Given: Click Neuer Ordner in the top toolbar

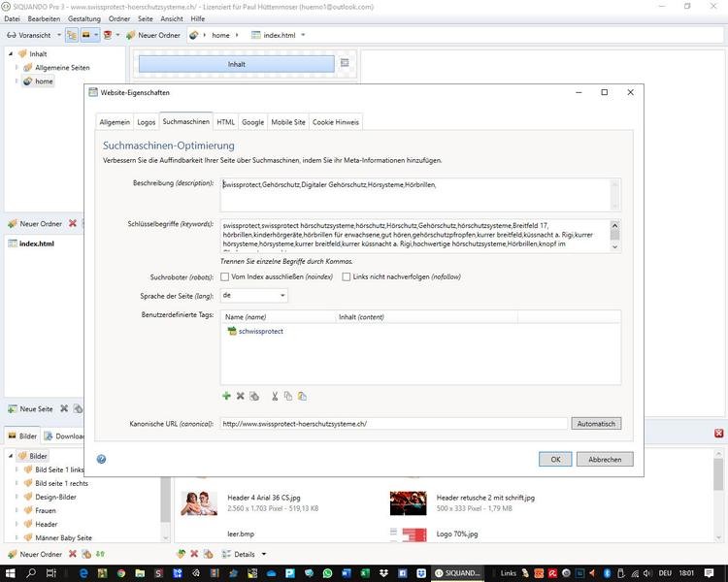Looking at the screenshot, I should (x=153, y=35).
